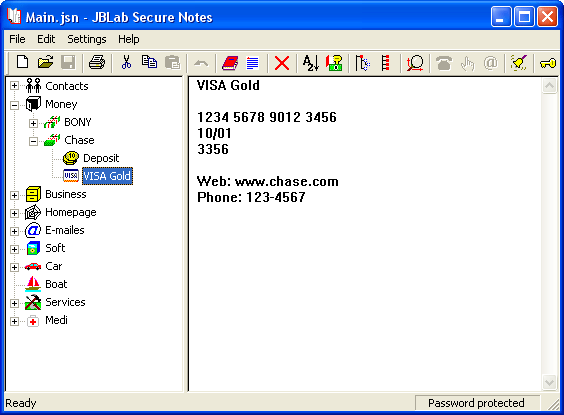Click the Print toolbar icon
This screenshot has width=564, height=415.
97,63
